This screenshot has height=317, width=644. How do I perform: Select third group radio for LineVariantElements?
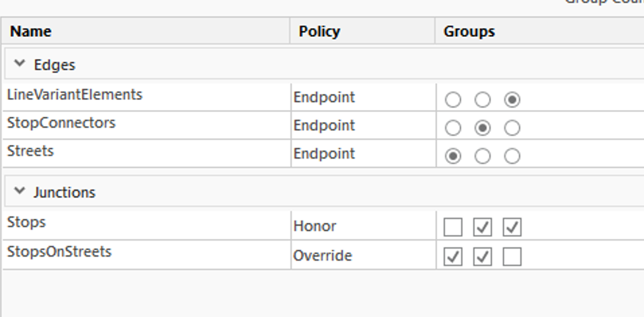tap(512, 100)
